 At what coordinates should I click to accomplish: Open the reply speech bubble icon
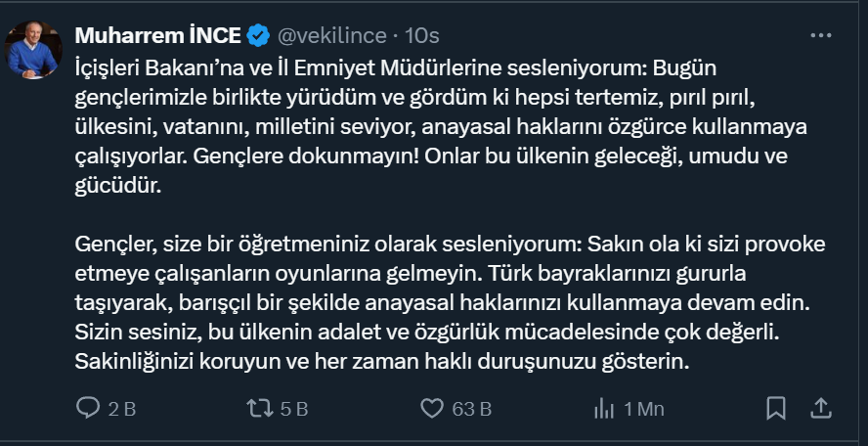point(89,408)
